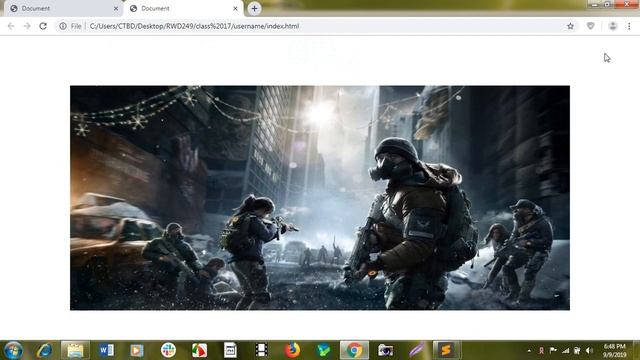The width and height of the screenshot is (640, 360).
Task: Open the purple feather app on taskbar
Action: (416, 350)
